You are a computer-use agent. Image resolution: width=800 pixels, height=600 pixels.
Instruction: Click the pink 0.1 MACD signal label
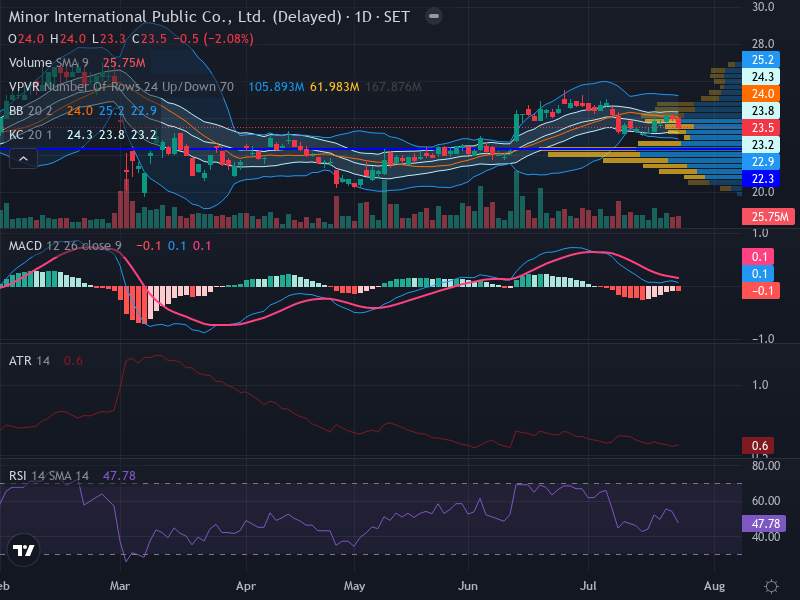pyautogui.click(x=758, y=257)
